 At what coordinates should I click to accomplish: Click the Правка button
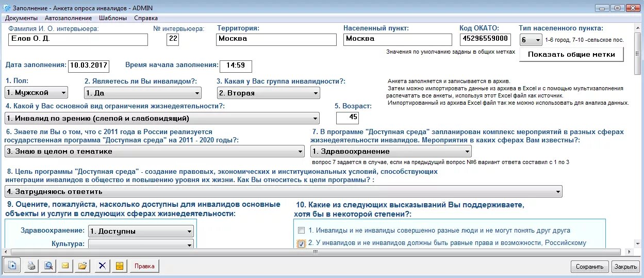click(x=144, y=266)
